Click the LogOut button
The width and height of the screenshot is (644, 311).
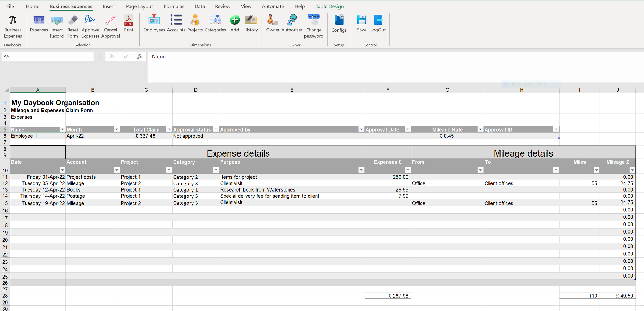[378, 20]
